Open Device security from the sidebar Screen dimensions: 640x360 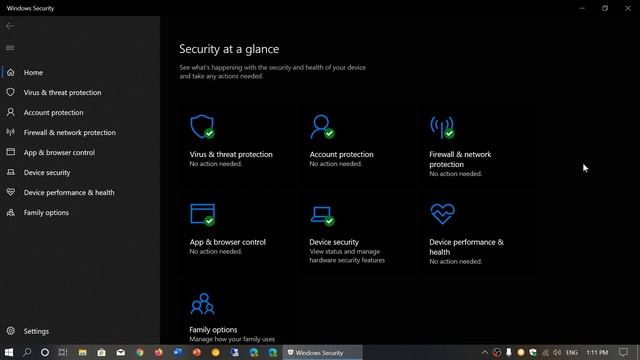pyautogui.click(x=80, y=172)
